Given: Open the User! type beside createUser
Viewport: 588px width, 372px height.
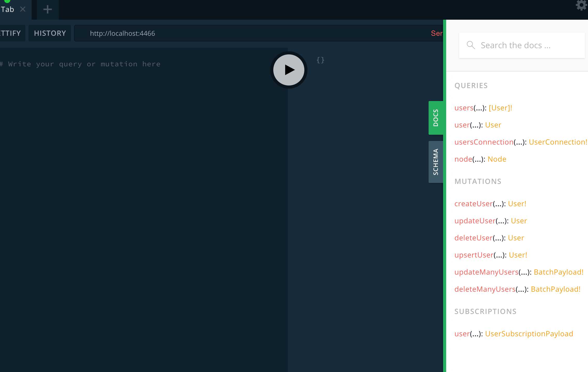Looking at the screenshot, I should tap(517, 204).
